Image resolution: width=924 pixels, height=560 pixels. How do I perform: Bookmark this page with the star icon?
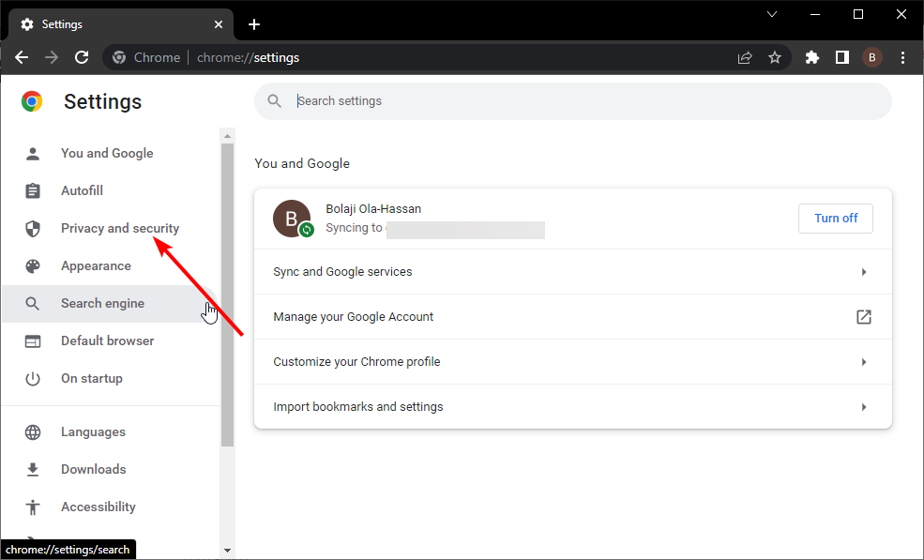tap(775, 57)
